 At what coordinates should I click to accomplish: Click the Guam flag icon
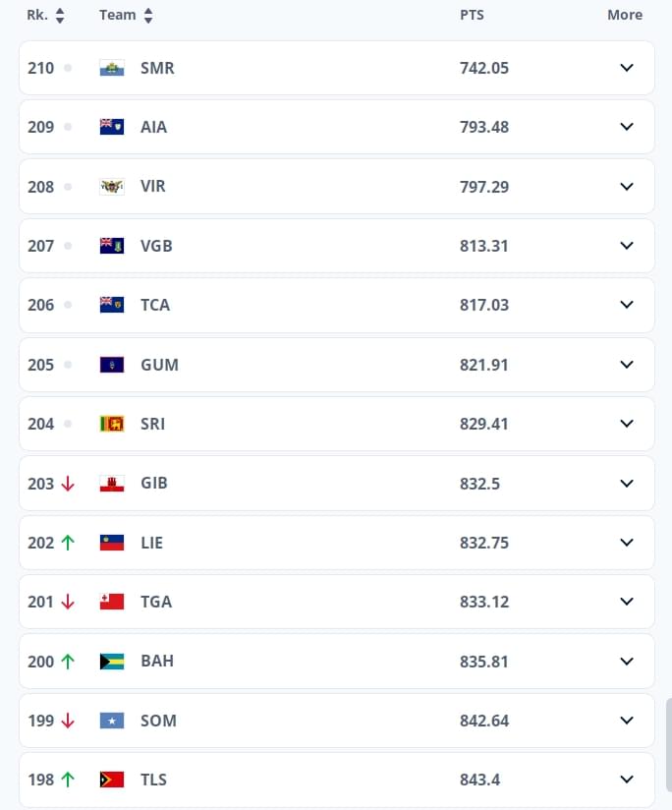(111, 365)
